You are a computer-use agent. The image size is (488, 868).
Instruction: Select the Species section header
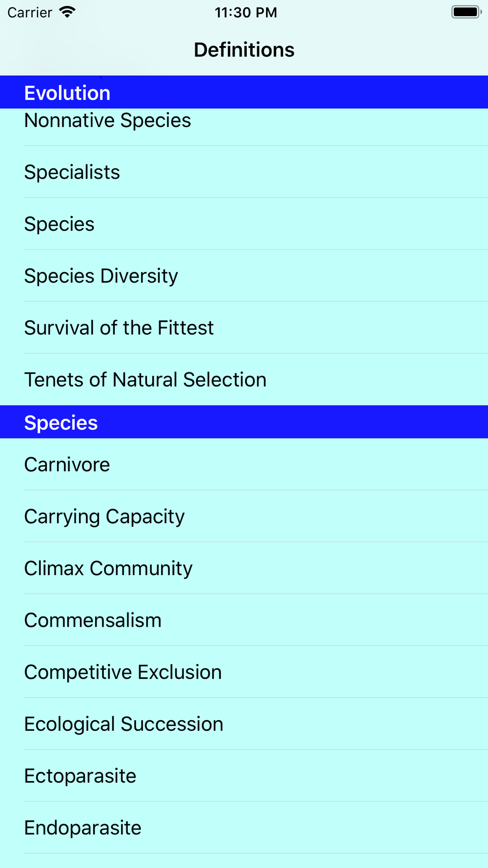tap(244, 422)
